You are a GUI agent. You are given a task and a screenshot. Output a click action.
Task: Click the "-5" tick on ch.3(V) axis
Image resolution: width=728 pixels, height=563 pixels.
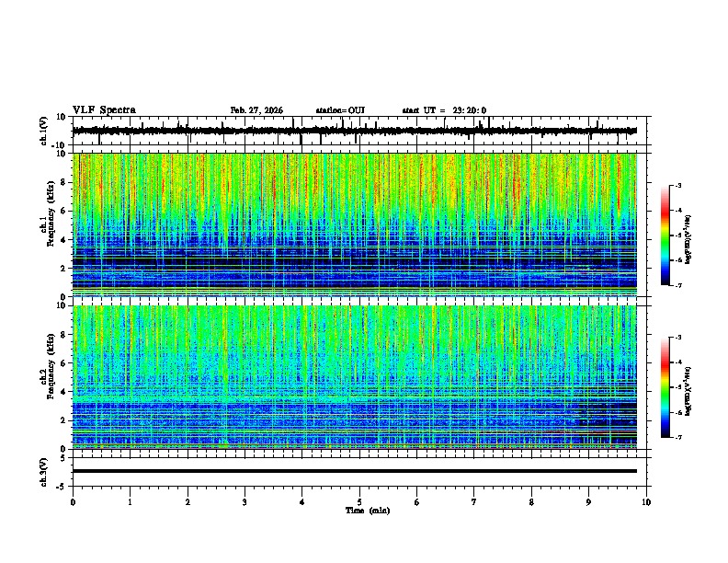pyautogui.click(x=62, y=487)
